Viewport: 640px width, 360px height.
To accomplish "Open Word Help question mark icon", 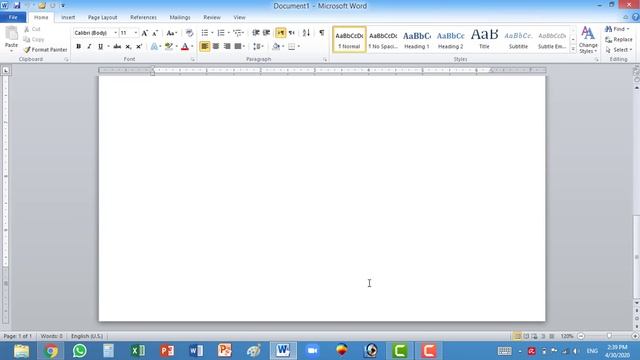I will click(636, 17).
